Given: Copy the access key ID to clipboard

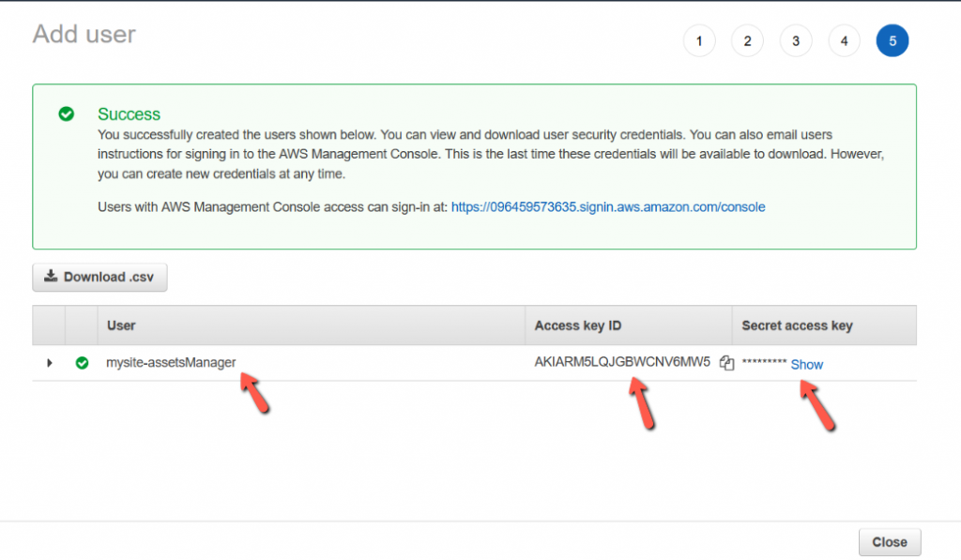Looking at the screenshot, I should click(x=726, y=363).
